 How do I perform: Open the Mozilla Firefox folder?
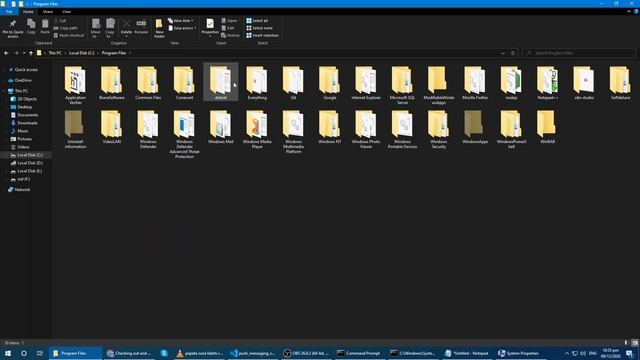[x=475, y=83]
